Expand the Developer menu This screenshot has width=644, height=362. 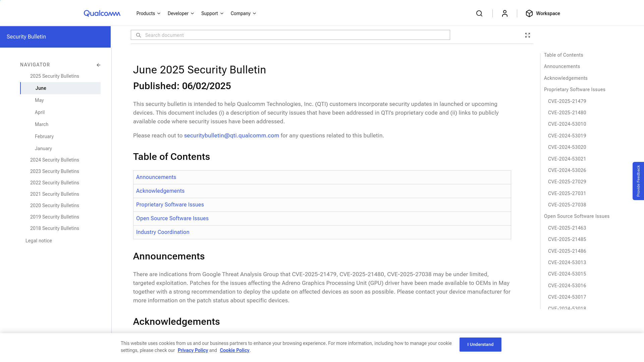(181, 13)
